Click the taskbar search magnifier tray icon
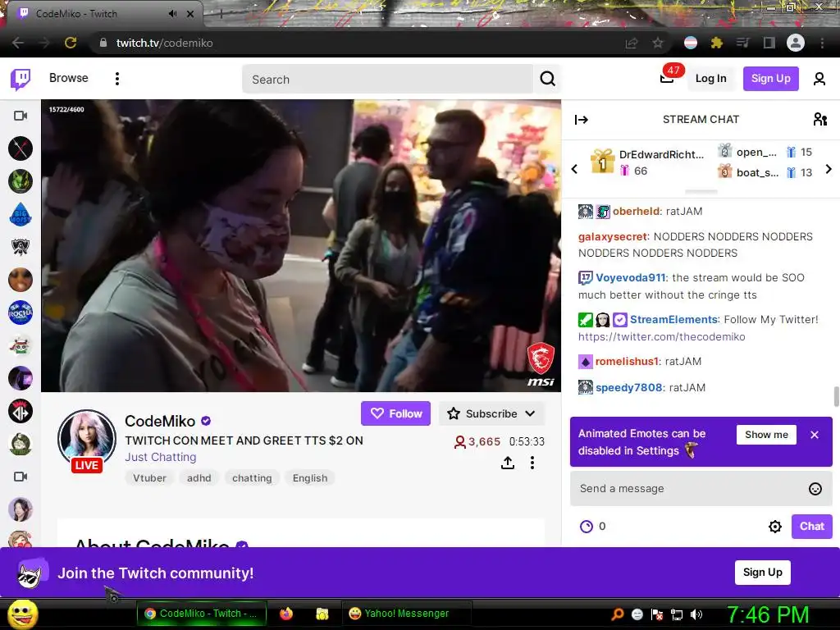840x630 pixels. tap(617, 614)
